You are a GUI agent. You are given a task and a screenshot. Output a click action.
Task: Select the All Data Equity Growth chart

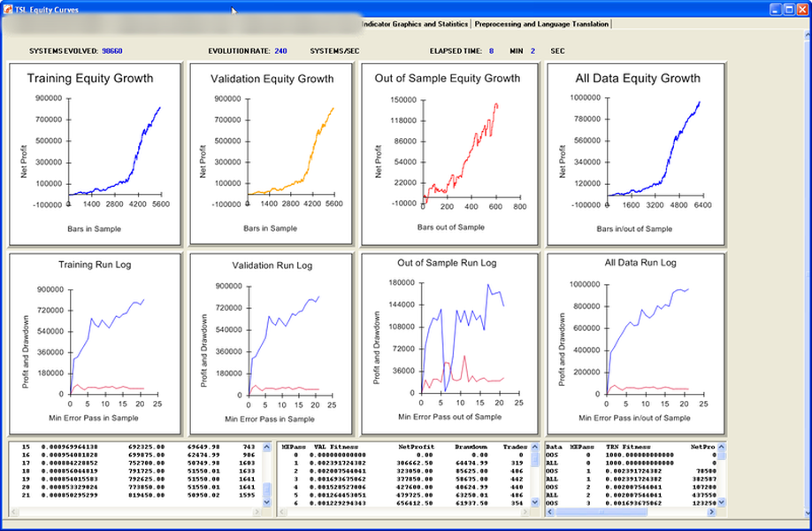point(636,153)
